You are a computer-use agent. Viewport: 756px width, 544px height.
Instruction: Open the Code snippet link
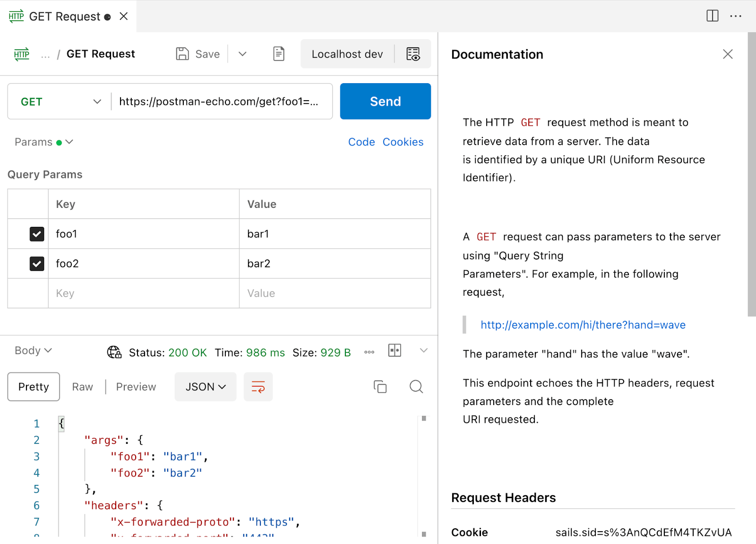pyautogui.click(x=361, y=142)
